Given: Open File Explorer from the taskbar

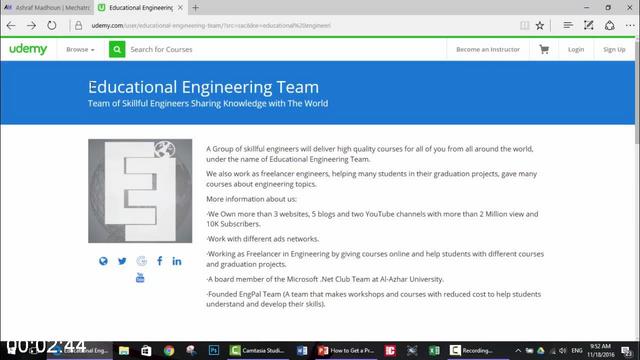Looking at the screenshot, I should 124,350.
